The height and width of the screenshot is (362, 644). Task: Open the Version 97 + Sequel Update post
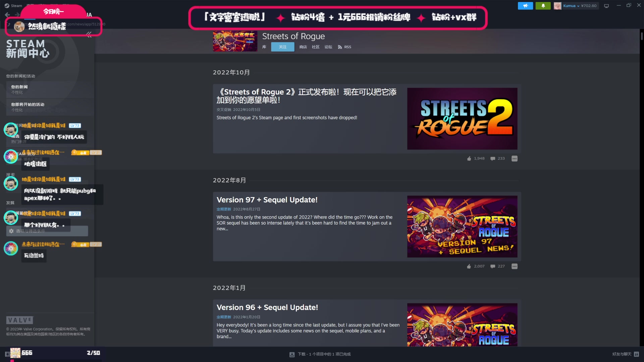tap(267, 200)
